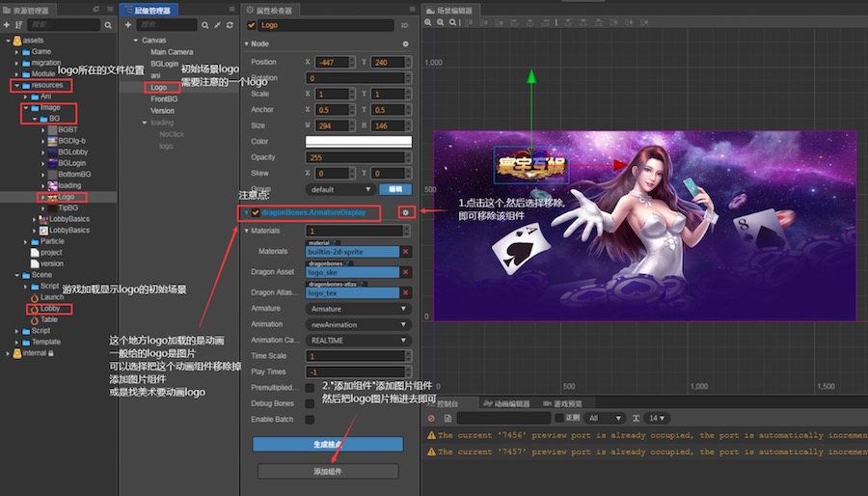Remove the builtin-2d-sprite material with red X
868x496 pixels.
coord(405,252)
